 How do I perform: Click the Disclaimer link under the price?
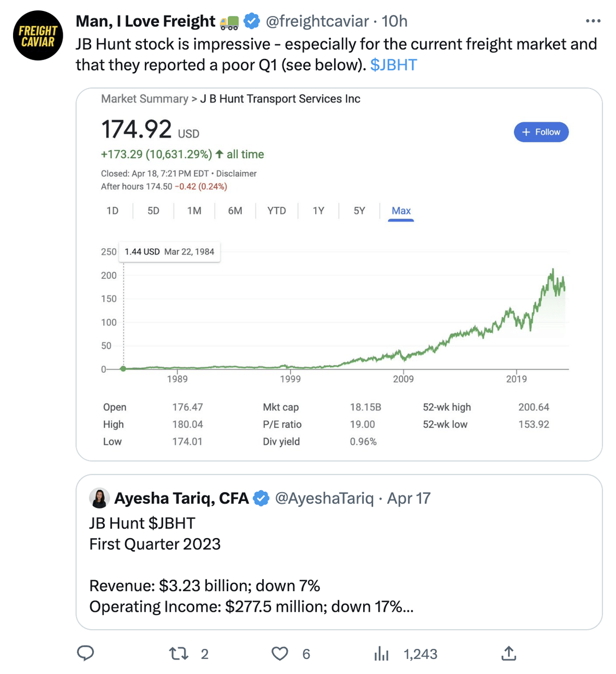(236, 174)
